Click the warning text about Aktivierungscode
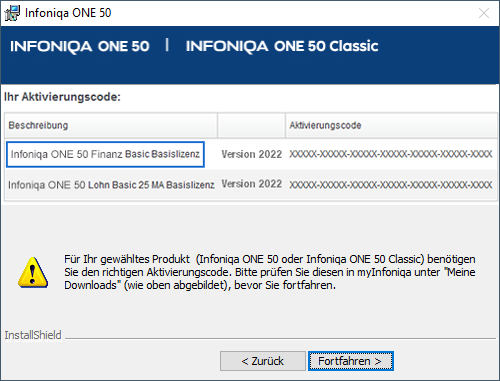This screenshot has height=381, width=500. pyautogui.click(x=270, y=272)
